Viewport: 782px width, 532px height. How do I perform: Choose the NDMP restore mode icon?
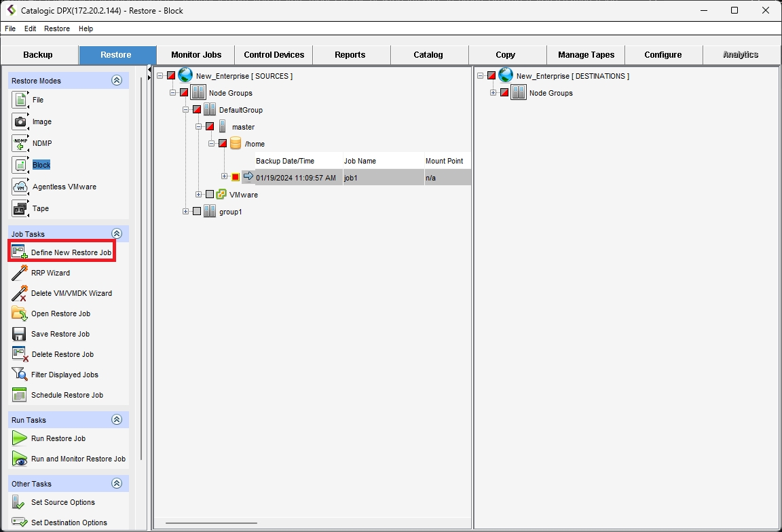pyautogui.click(x=20, y=143)
